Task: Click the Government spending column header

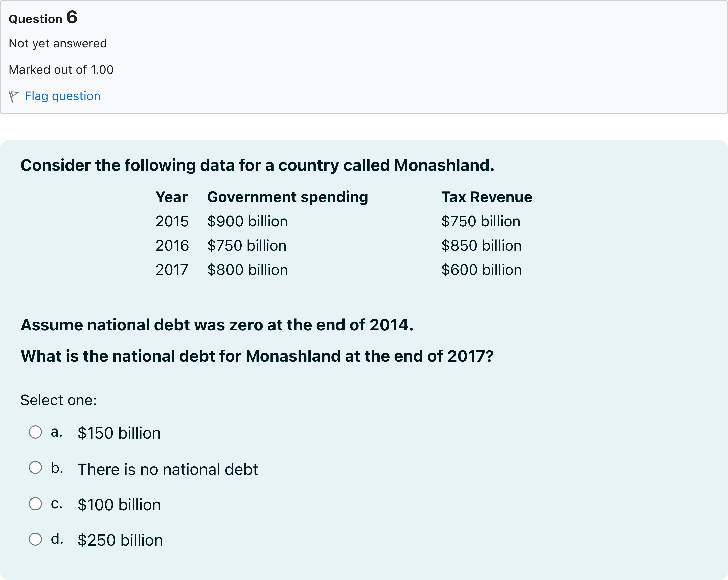Action: click(x=288, y=197)
